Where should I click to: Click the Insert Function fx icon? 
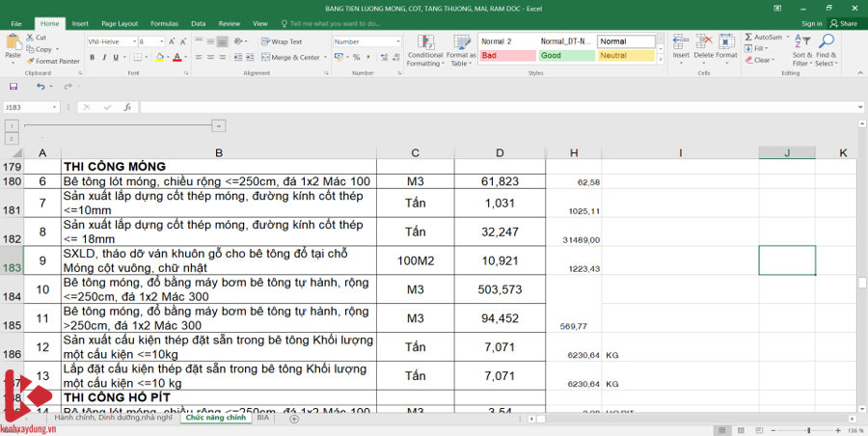point(127,107)
